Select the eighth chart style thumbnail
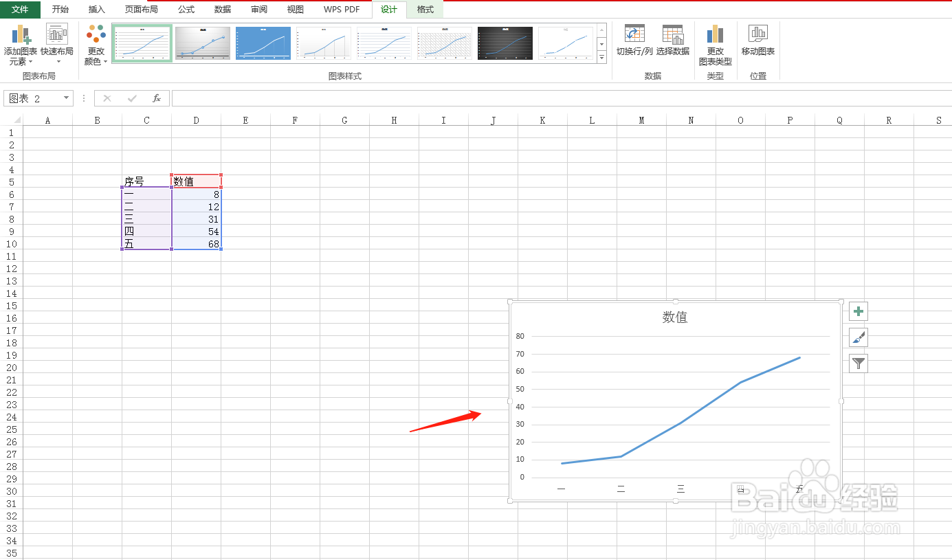Image resolution: width=952 pixels, height=560 pixels. point(566,43)
